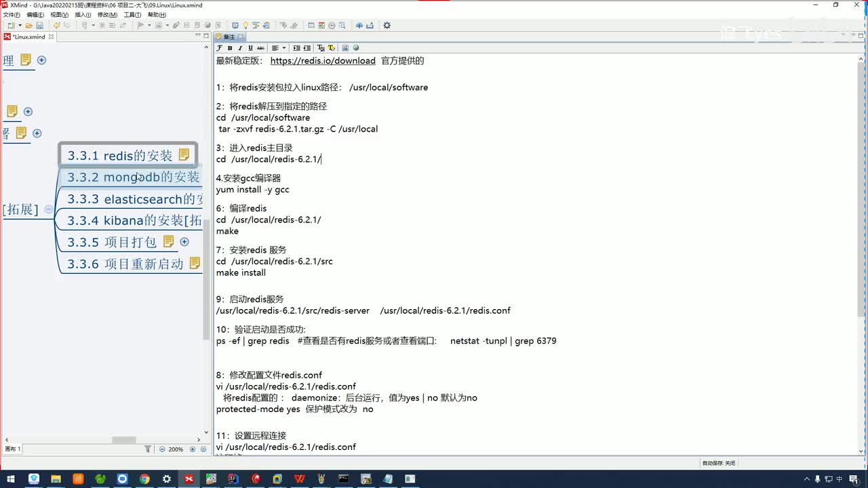Open the dropdown arrow beside new workbook
The width and height of the screenshot is (868, 488).
(20, 25)
